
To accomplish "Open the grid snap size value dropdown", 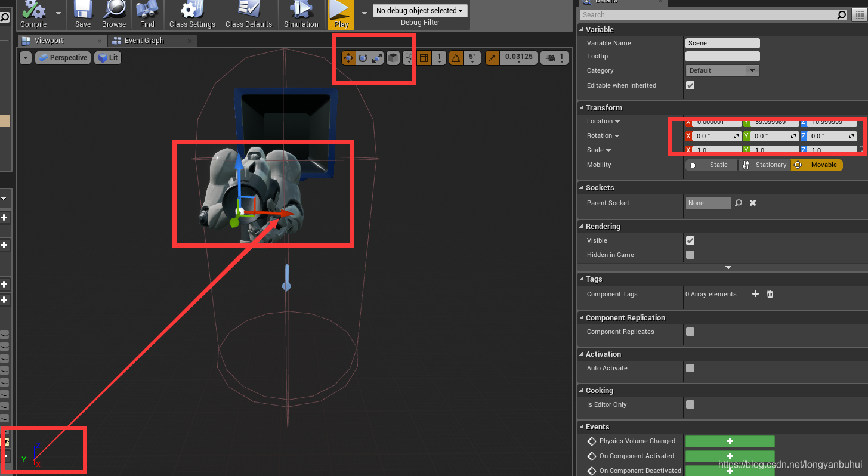I will click(x=439, y=58).
